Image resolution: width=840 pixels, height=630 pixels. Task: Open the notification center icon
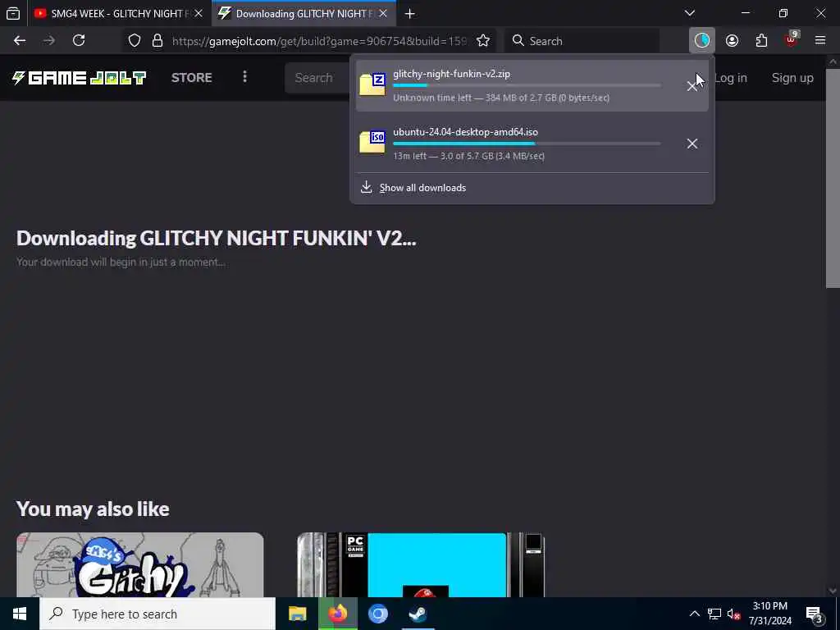[x=815, y=614]
